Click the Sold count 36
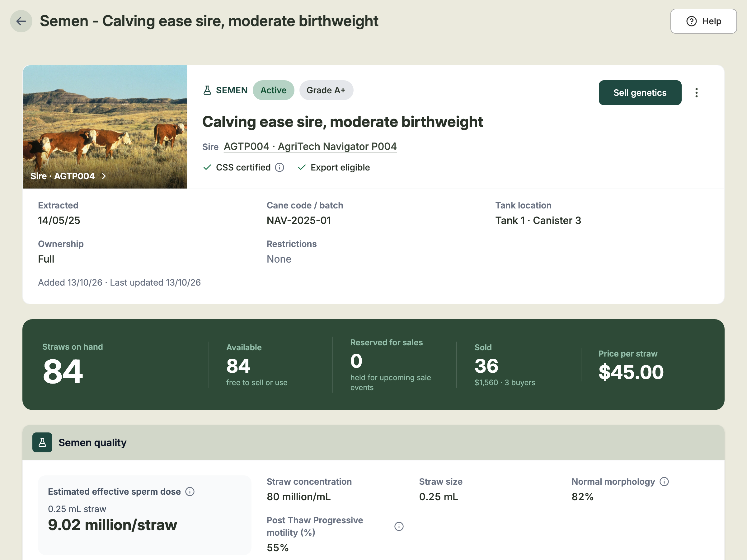This screenshot has height=560, width=747. point(486,366)
